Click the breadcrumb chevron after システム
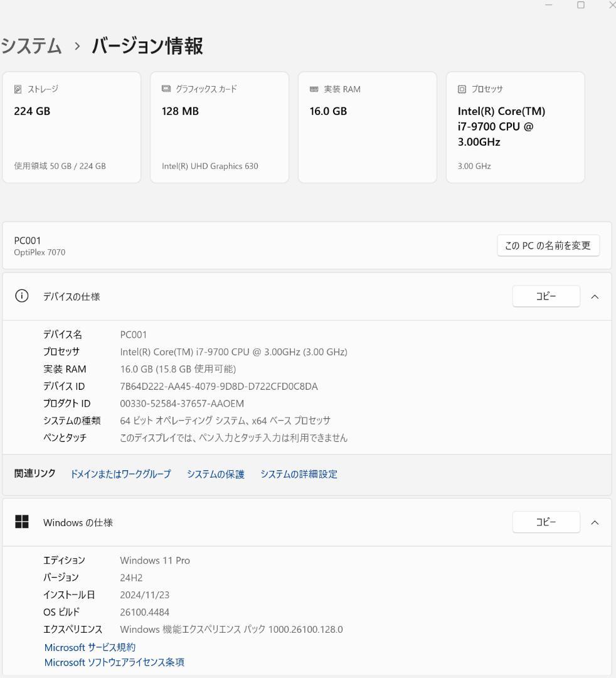The width and height of the screenshot is (616, 678). pos(77,46)
